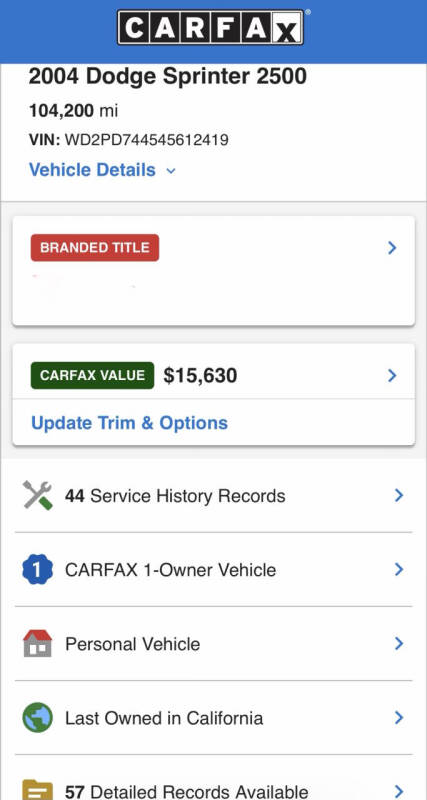The height and width of the screenshot is (800, 427).
Task: Click the yellow folder Detailed Records icon
Action: tap(37, 789)
